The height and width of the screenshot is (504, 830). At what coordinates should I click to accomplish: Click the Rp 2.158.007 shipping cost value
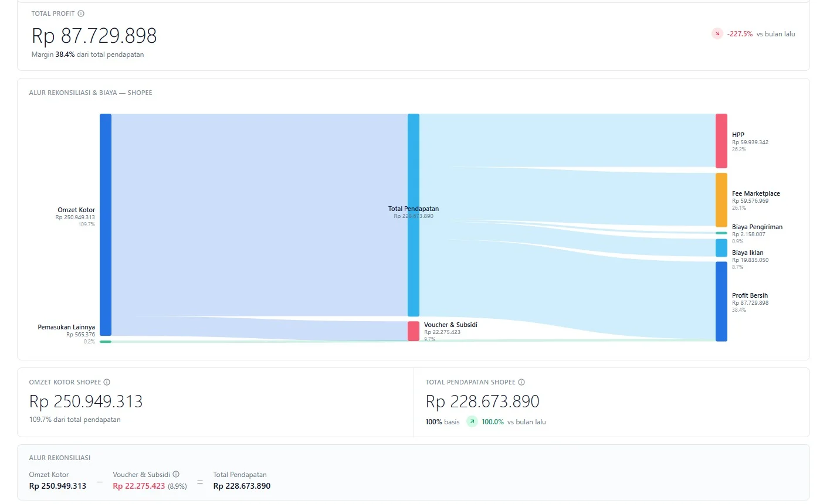click(x=748, y=234)
